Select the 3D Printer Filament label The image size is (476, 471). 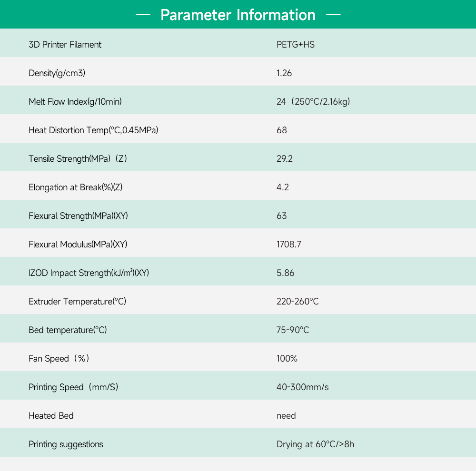coord(65,45)
